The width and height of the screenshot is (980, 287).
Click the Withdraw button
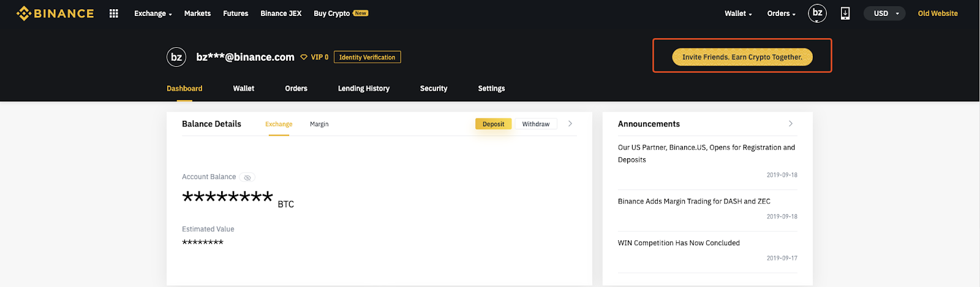coord(536,124)
